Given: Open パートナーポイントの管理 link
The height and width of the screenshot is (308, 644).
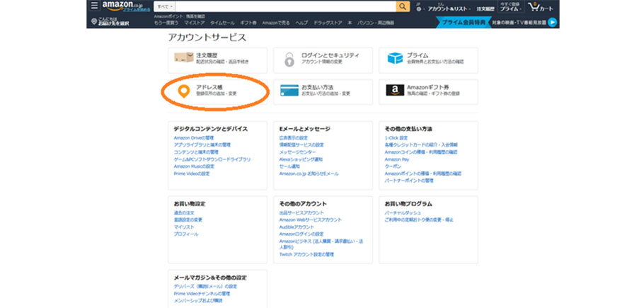Looking at the screenshot, I should pyautogui.click(x=408, y=181).
